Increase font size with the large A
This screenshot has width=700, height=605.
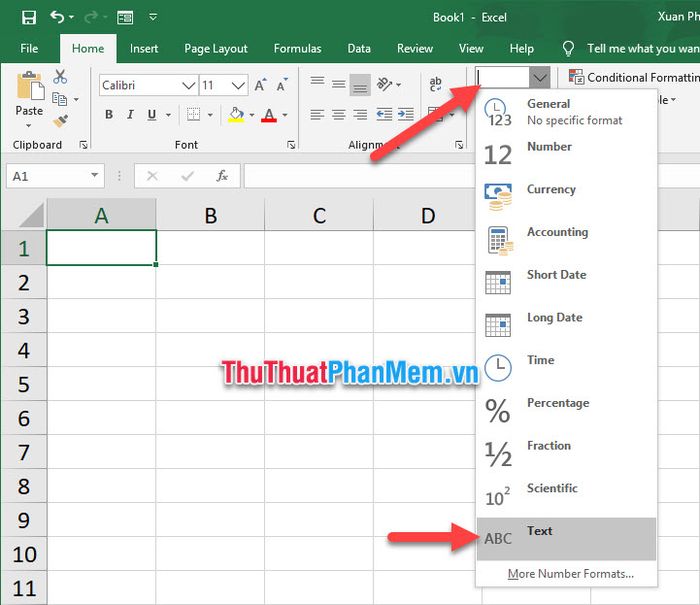tap(260, 85)
